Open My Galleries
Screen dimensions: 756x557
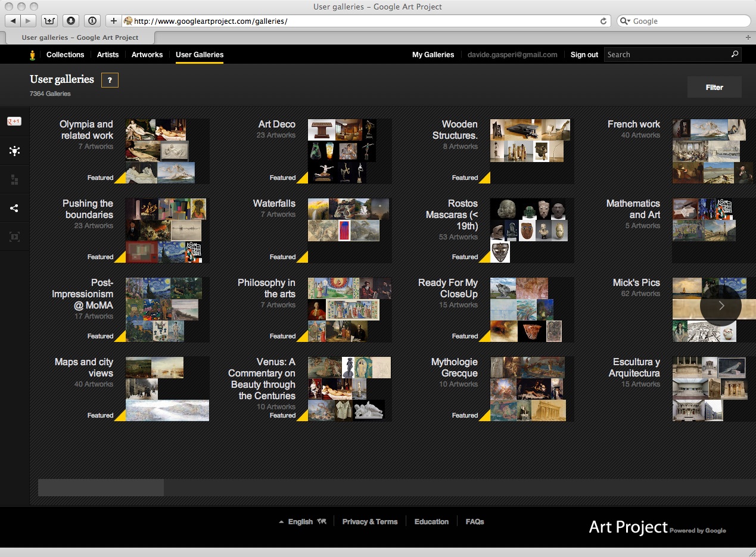[433, 54]
